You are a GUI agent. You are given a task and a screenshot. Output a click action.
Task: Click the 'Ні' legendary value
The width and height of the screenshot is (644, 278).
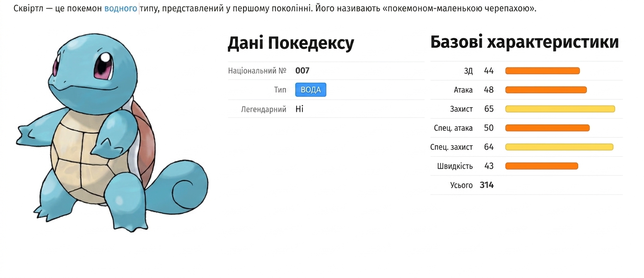[x=299, y=109]
